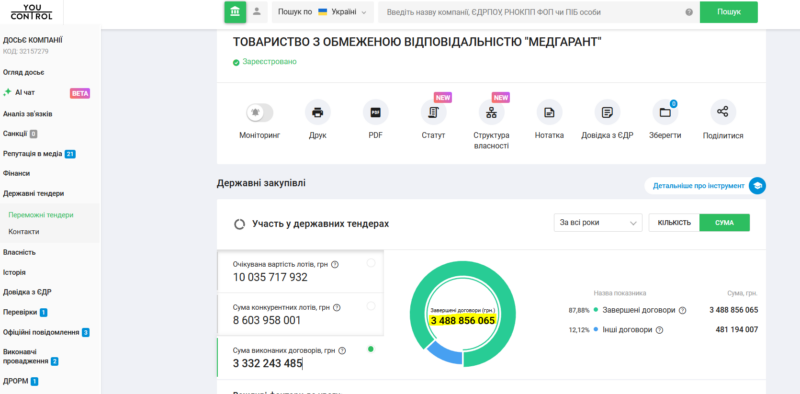This screenshot has width=800, height=394.
Task: Click blue legend dot for Інші договори
Action: coord(596,330)
